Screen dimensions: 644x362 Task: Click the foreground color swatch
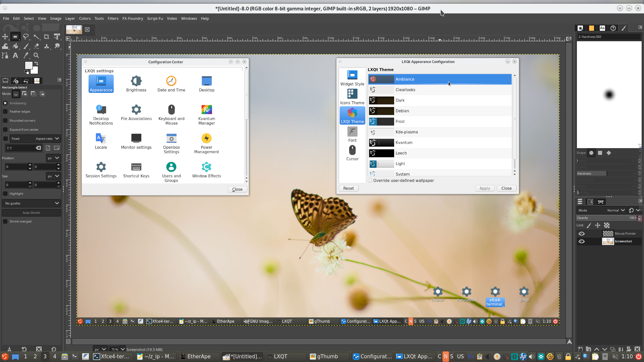pyautogui.click(x=29, y=65)
